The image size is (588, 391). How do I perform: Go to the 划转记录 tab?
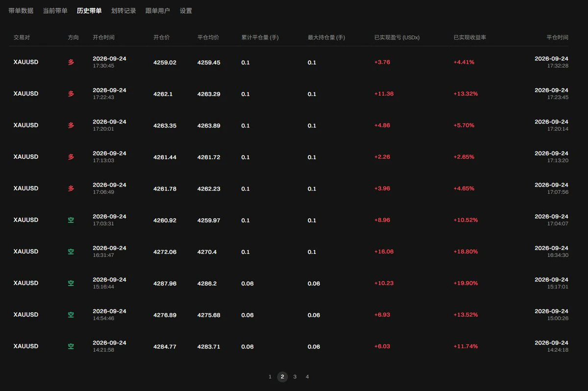click(123, 11)
